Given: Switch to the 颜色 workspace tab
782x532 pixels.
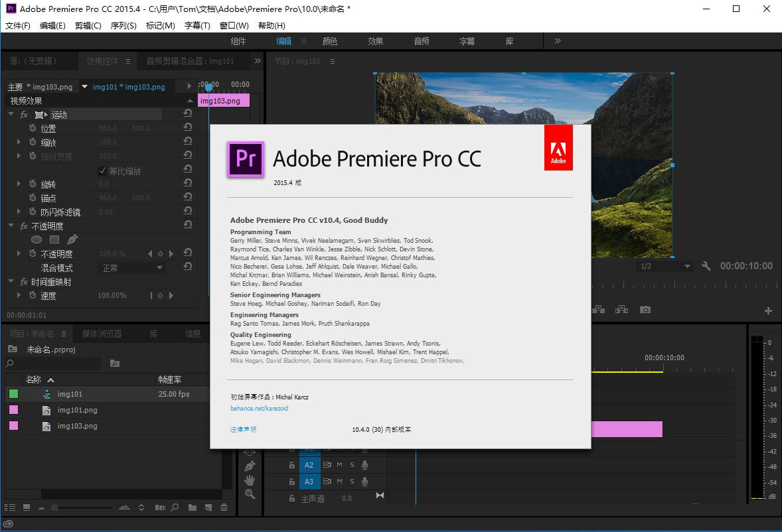Looking at the screenshot, I should pyautogui.click(x=329, y=41).
